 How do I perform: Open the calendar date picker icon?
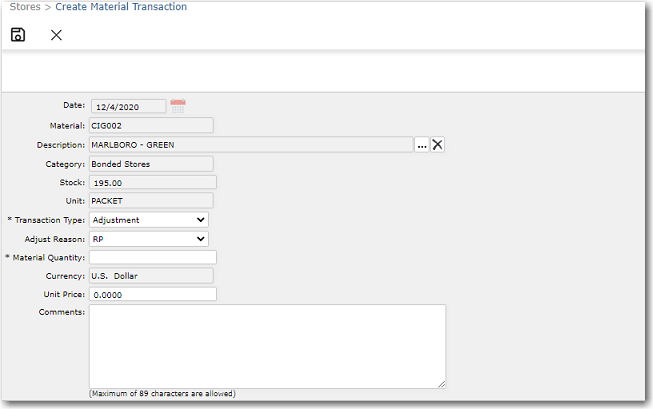coord(178,105)
